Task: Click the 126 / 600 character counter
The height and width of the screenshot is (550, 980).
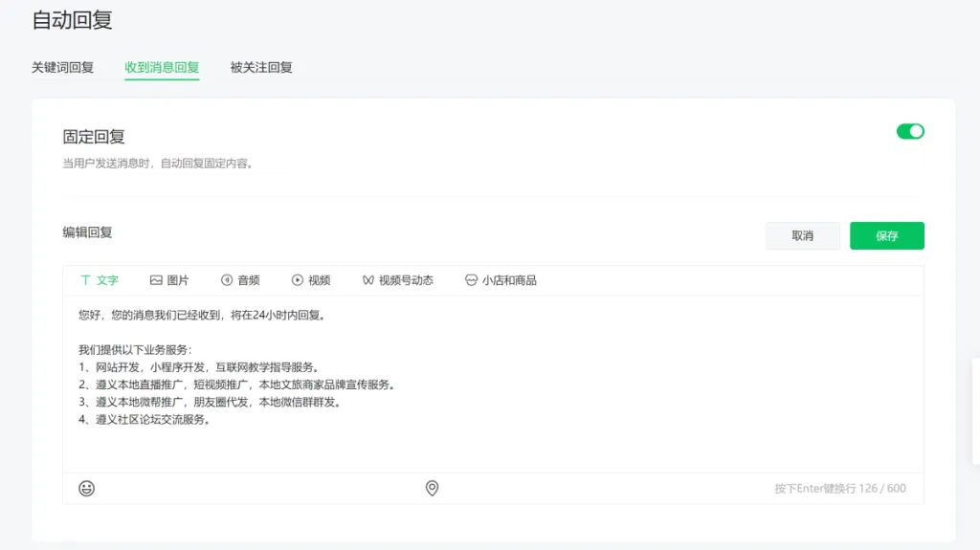Action: 882,488
